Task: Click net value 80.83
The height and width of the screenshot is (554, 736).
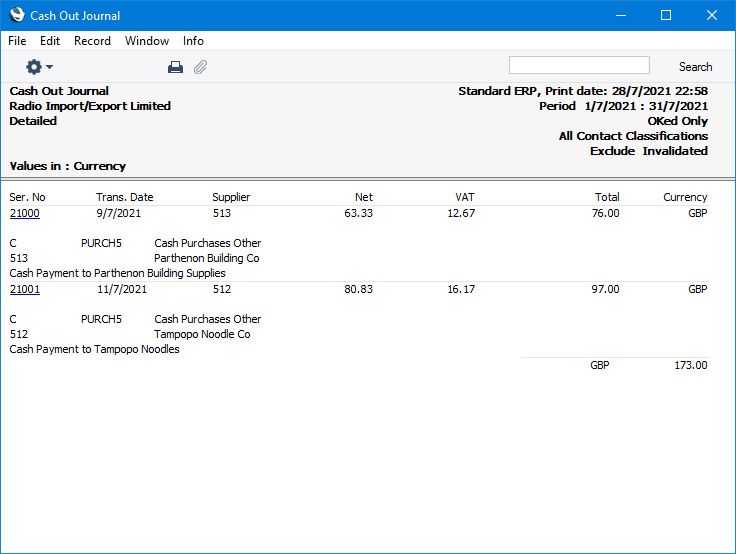Action: pyautogui.click(x=358, y=289)
